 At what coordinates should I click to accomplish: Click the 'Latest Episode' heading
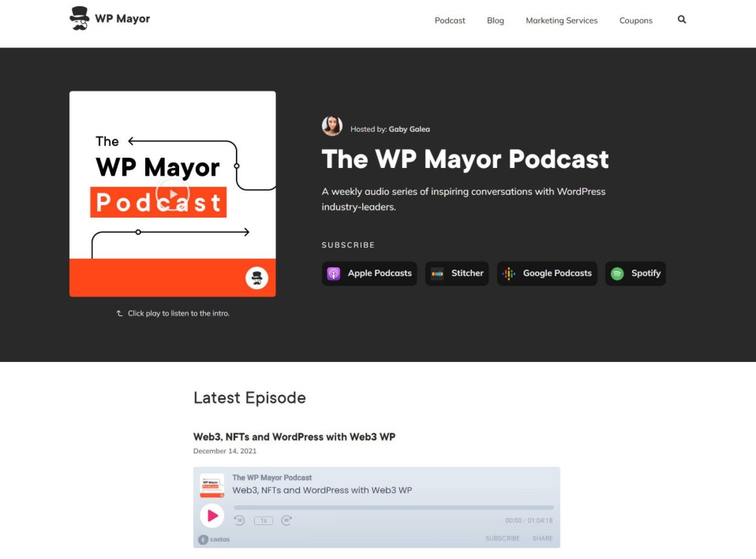[x=250, y=398]
